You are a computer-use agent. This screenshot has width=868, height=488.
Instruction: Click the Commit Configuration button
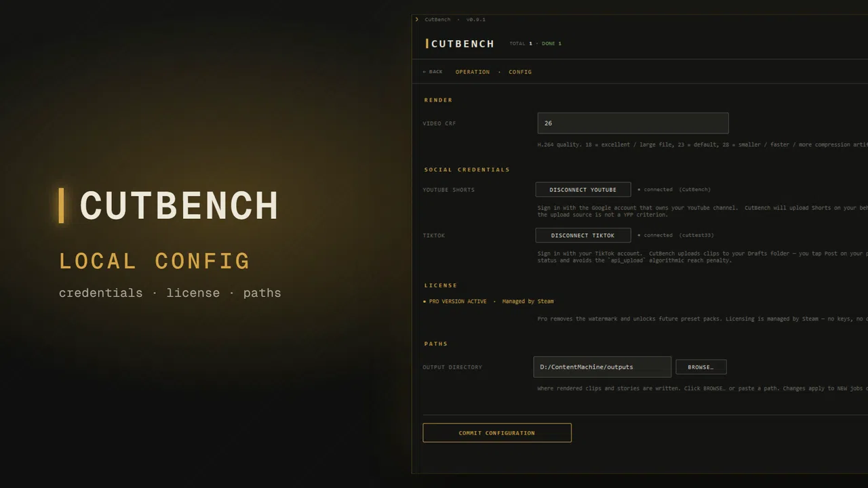pos(497,432)
